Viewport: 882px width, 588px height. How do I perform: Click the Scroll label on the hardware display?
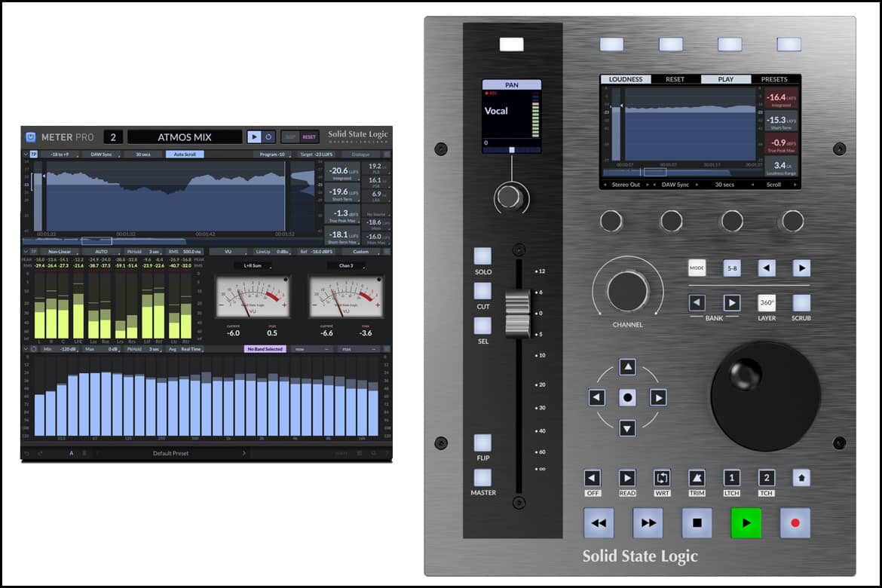click(x=773, y=185)
